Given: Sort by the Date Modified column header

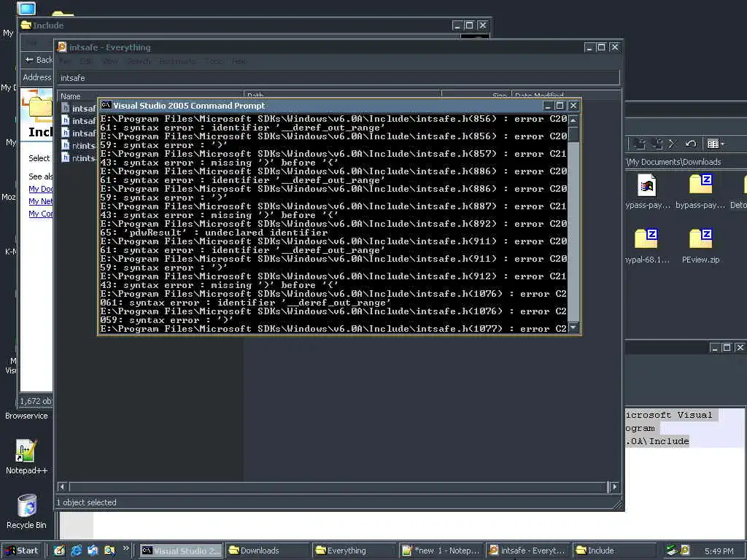Looking at the screenshot, I should 566,96.
